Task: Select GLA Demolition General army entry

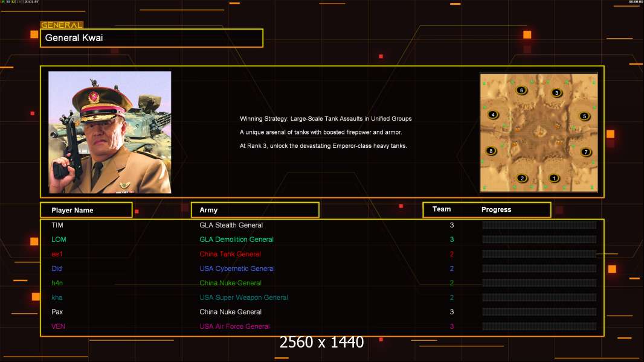Action: (236, 240)
